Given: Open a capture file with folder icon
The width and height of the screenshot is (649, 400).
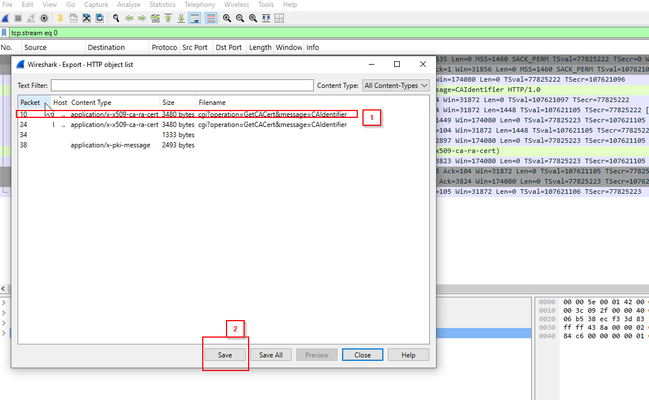Looking at the screenshot, I should (60, 18).
